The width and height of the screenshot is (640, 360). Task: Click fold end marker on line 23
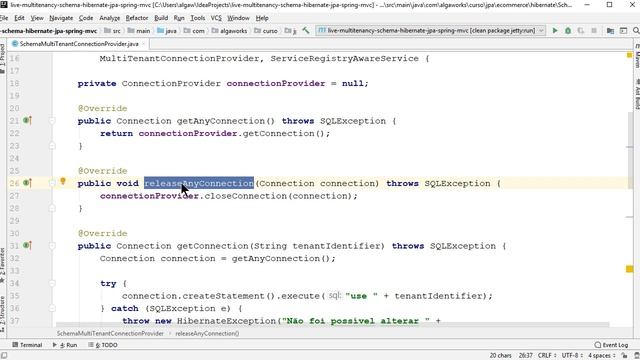52,146
